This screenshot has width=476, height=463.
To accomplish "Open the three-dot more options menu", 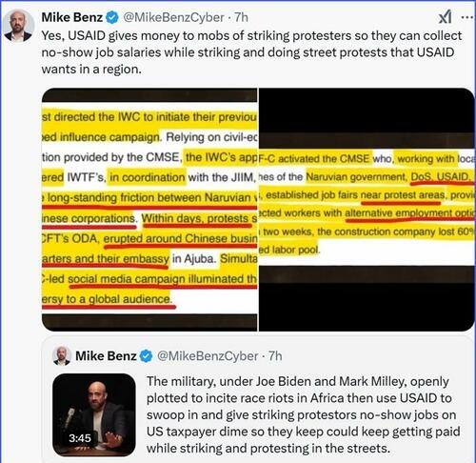I will [467, 17].
